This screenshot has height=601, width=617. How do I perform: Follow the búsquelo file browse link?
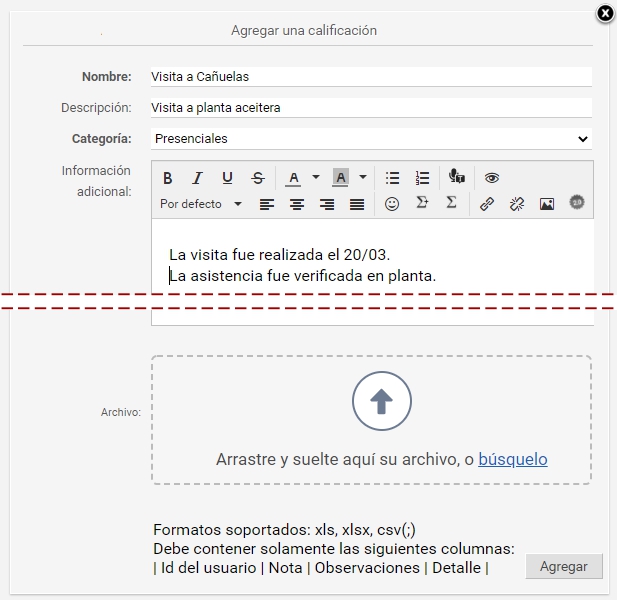pos(512,460)
